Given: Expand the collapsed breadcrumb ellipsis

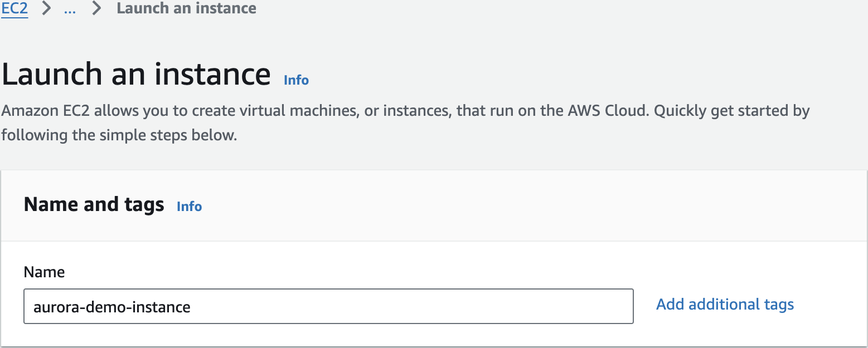Looking at the screenshot, I should 70,8.
